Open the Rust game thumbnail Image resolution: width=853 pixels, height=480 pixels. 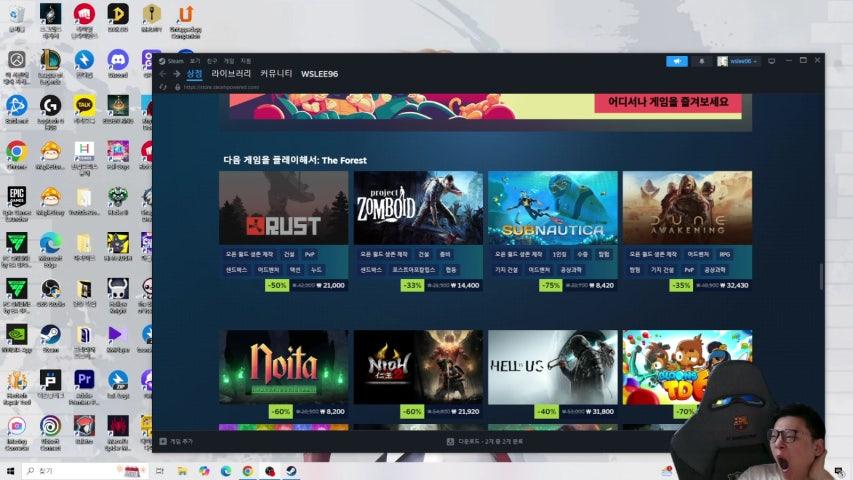(283, 208)
